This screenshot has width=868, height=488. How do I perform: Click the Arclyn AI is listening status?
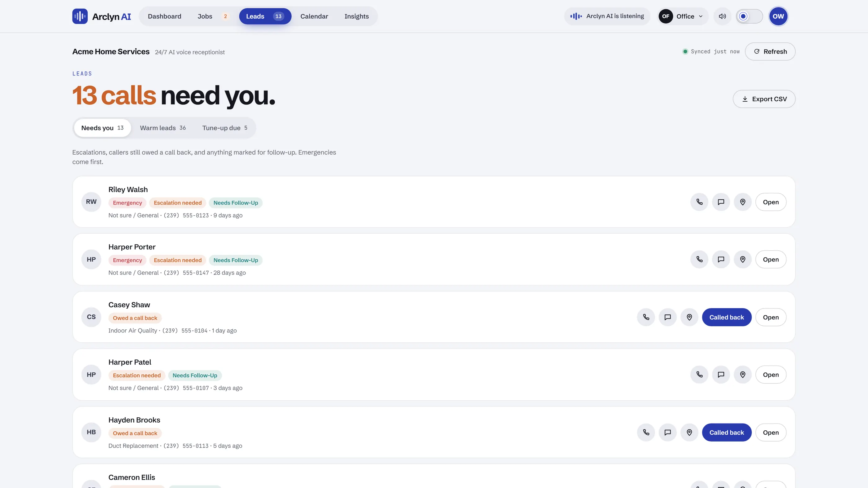(x=607, y=16)
